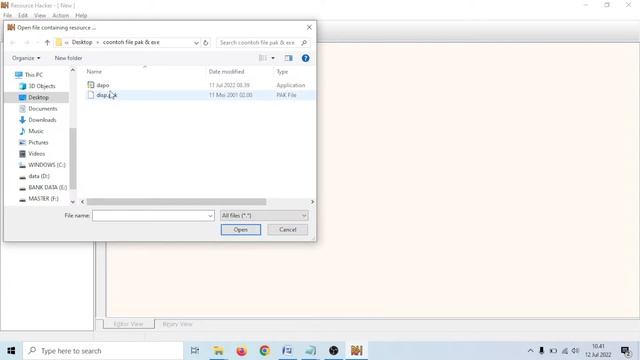640x360 pixels.
Task: Open Resource Hacker Edit menu
Action: coord(23,16)
